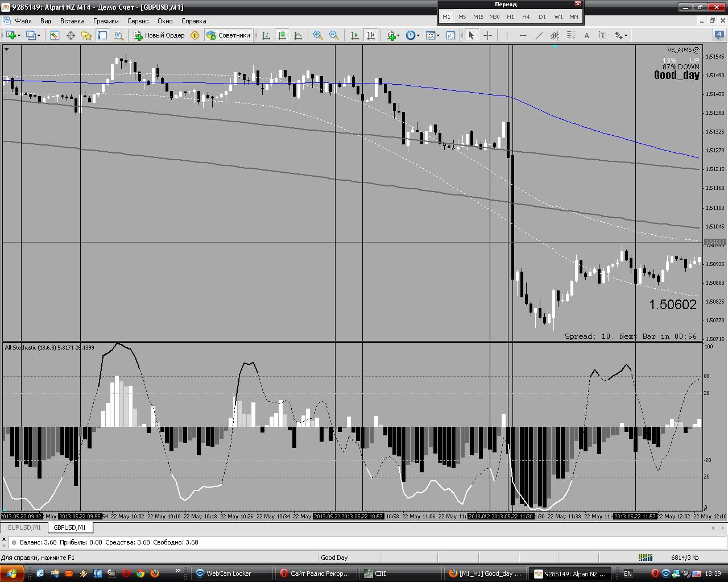The height and width of the screenshot is (582, 728).
Task: Zoom in on the chart
Action: 318,35
